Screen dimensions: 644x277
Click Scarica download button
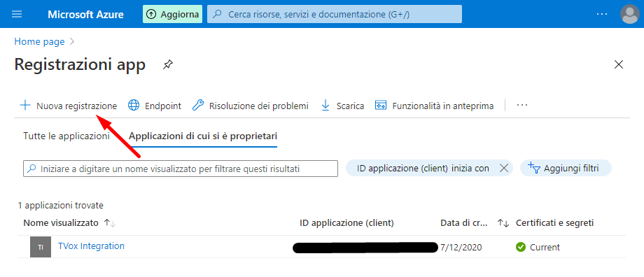click(342, 106)
